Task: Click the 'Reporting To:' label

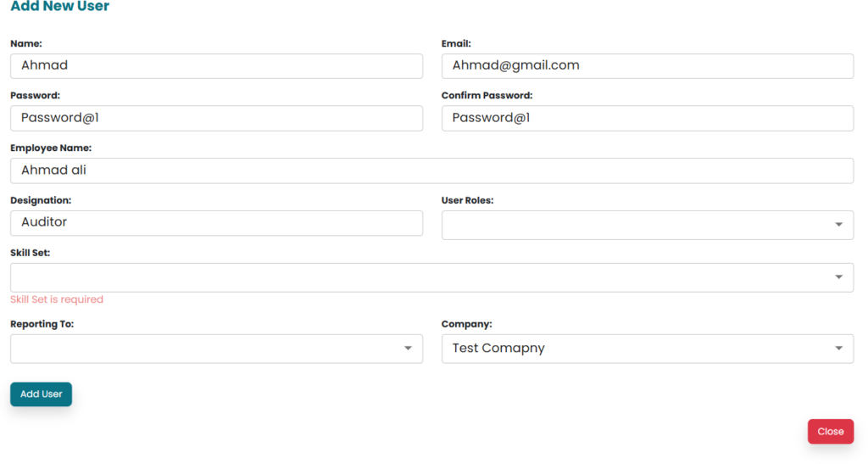Action: (42, 324)
